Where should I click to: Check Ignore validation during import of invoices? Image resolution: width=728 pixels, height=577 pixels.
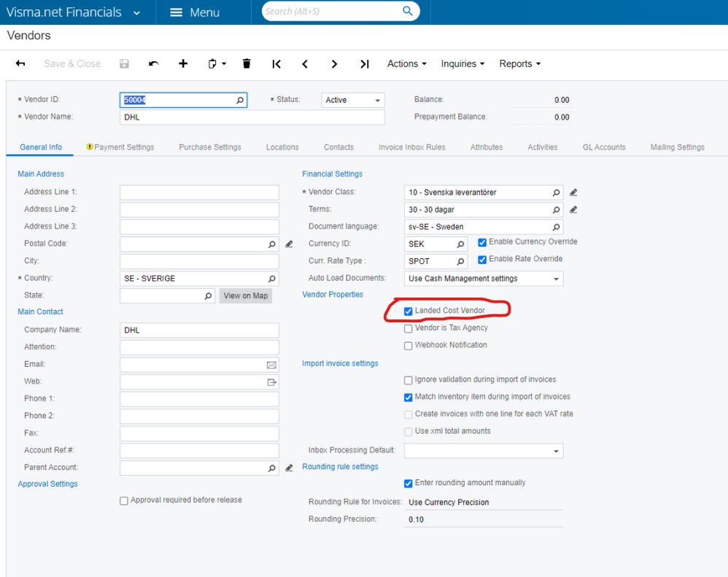(x=408, y=380)
